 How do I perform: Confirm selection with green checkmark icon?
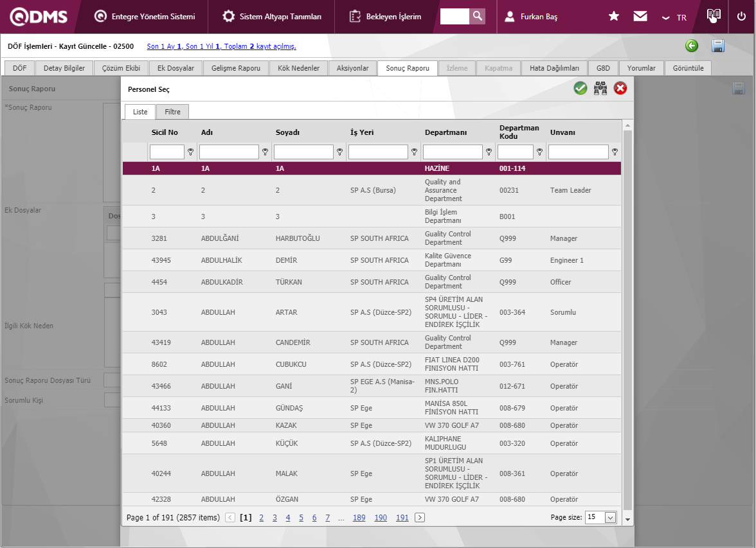(x=580, y=89)
